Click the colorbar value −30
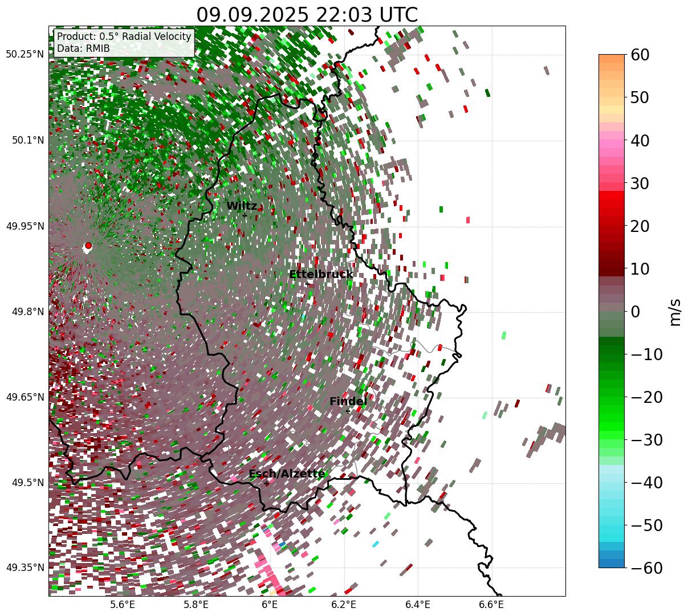Image resolution: width=688 pixels, height=616 pixels. click(646, 440)
